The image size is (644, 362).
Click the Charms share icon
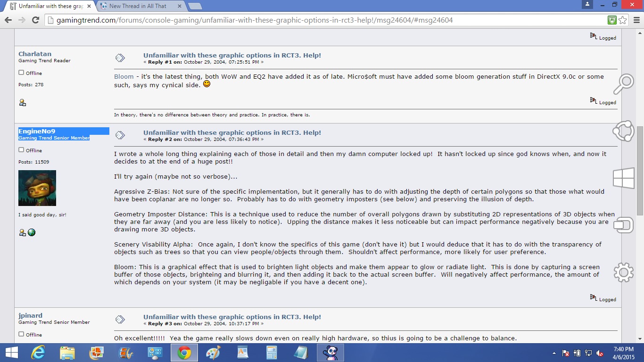click(x=624, y=131)
